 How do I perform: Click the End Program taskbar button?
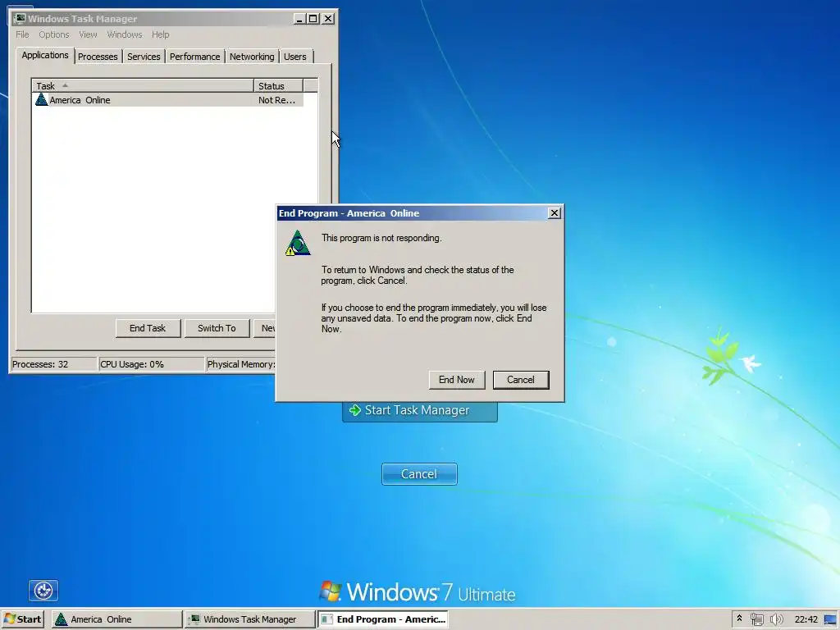pyautogui.click(x=383, y=619)
